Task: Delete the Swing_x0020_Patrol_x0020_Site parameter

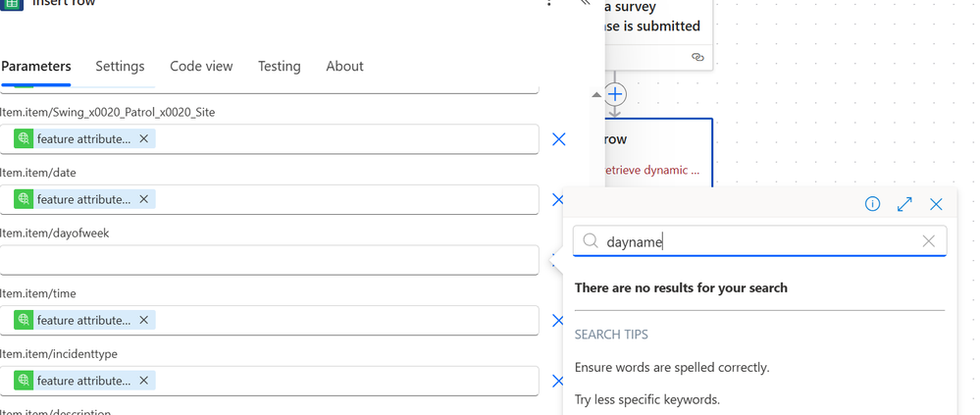Action: point(559,139)
